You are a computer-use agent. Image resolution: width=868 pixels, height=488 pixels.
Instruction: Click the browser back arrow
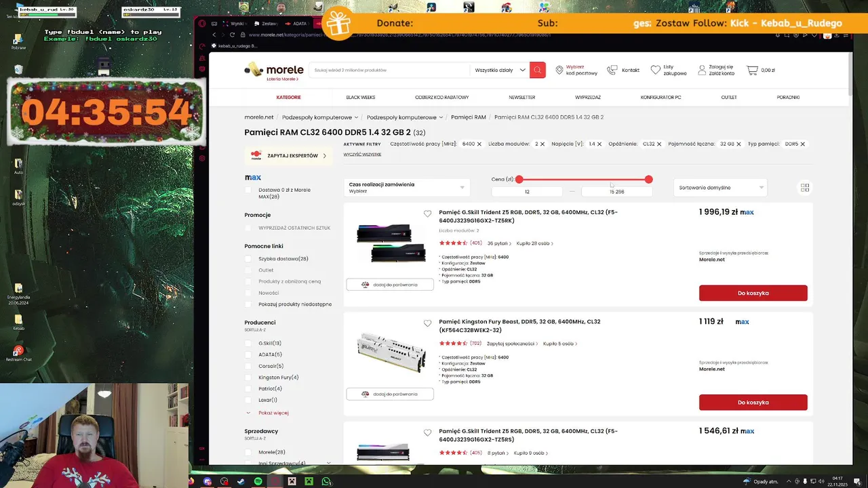pyautogui.click(x=214, y=35)
